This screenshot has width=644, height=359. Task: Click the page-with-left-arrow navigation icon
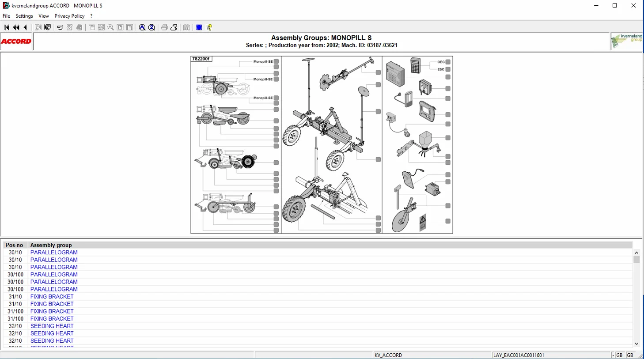(38, 27)
